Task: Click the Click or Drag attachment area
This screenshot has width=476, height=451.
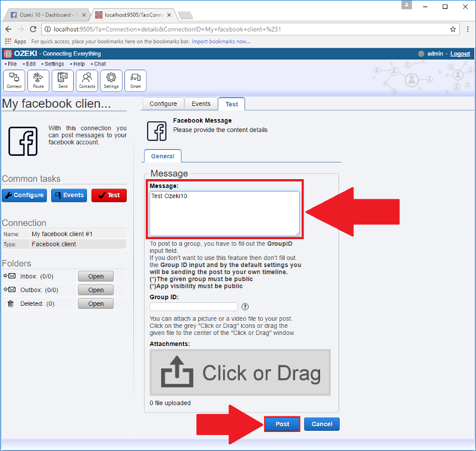Action: 240,373
